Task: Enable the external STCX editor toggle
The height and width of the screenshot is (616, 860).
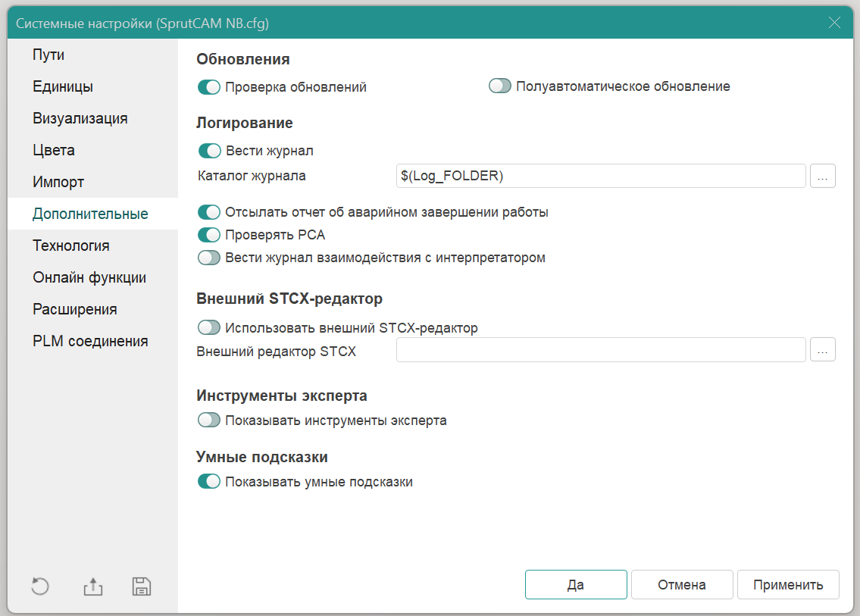Action: [x=208, y=328]
